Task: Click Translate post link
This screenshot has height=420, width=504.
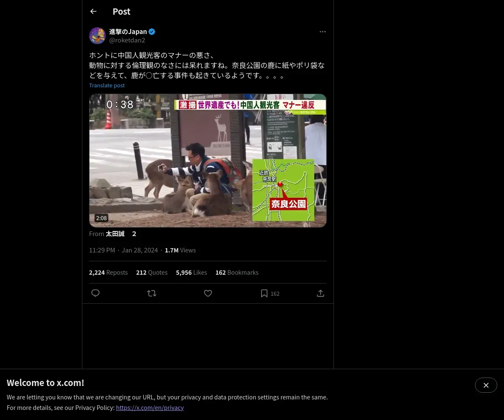Action: (107, 85)
